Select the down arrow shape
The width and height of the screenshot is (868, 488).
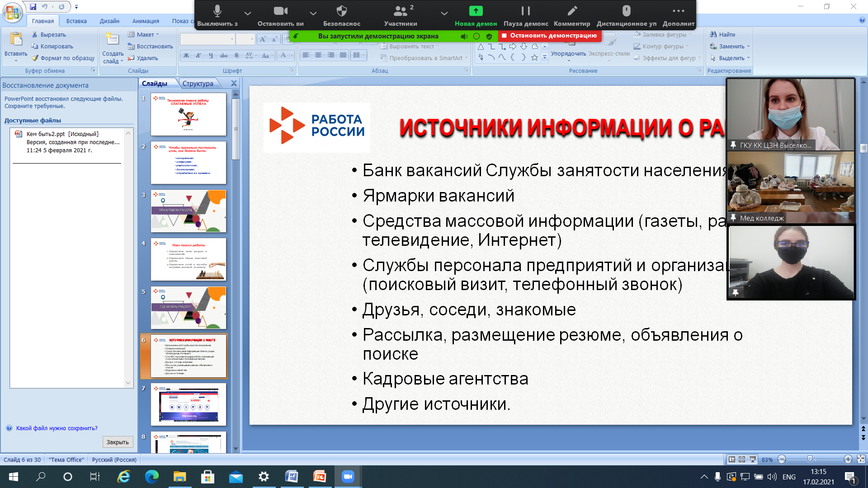[x=524, y=47]
